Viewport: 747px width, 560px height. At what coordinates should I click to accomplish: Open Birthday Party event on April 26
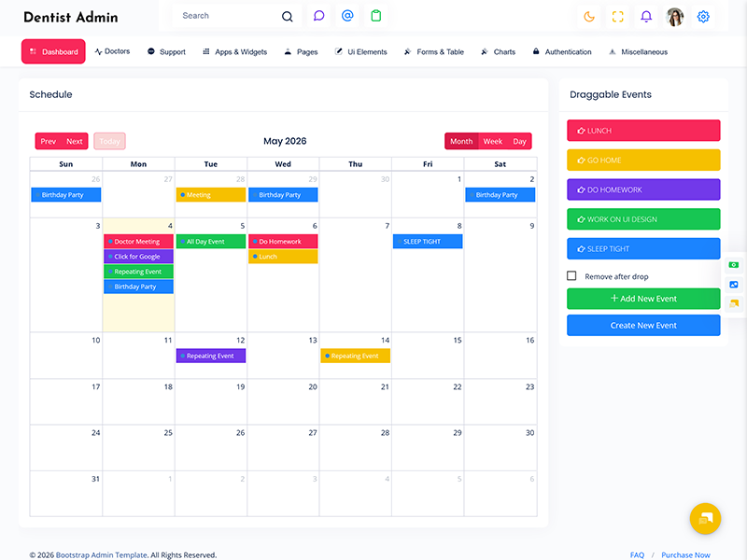click(x=66, y=195)
